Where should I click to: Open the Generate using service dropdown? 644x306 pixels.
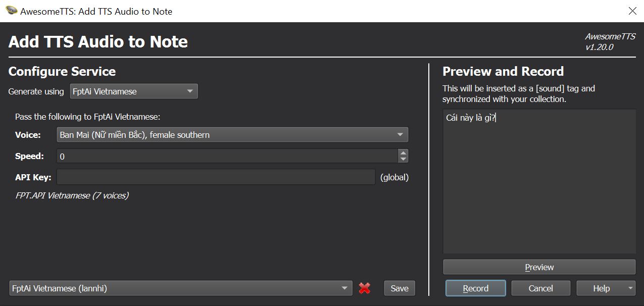point(133,91)
